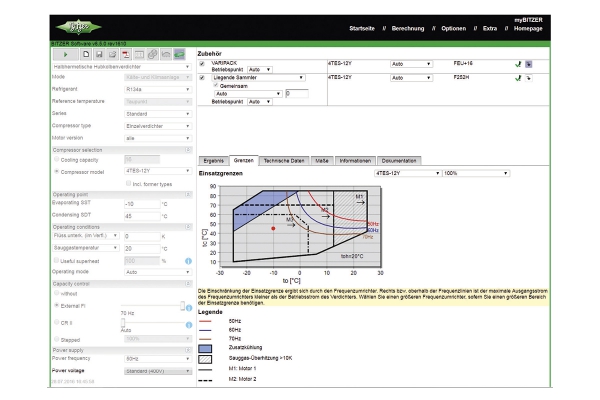600x400 pixels.
Task: Select the Stepped radio button
Action: (x=57, y=339)
